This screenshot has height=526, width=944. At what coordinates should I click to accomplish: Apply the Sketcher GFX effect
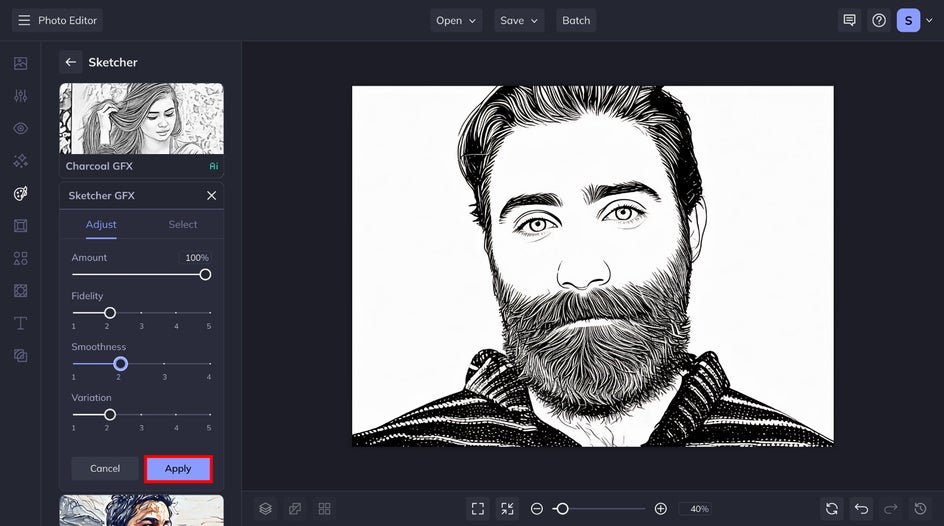[x=178, y=468]
